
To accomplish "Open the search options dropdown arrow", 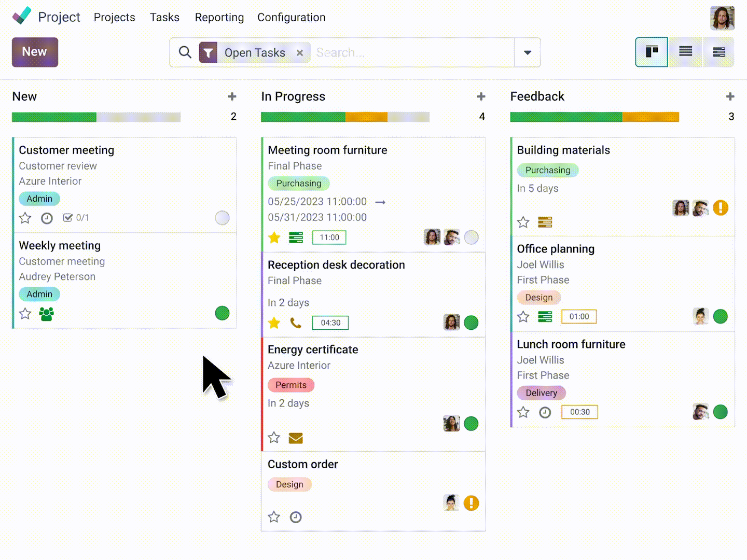I will point(528,52).
